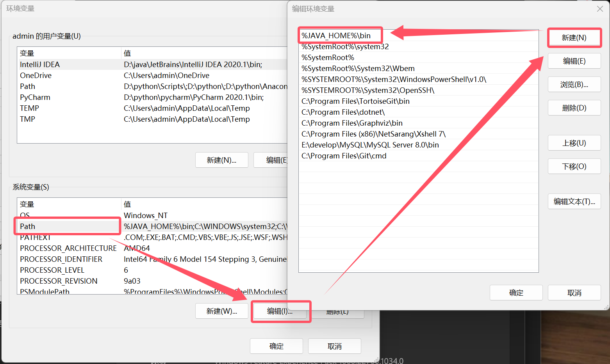Cancel edit dialog with 取消
The width and height of the screenshot is (610, 364).
coord(574,293)
